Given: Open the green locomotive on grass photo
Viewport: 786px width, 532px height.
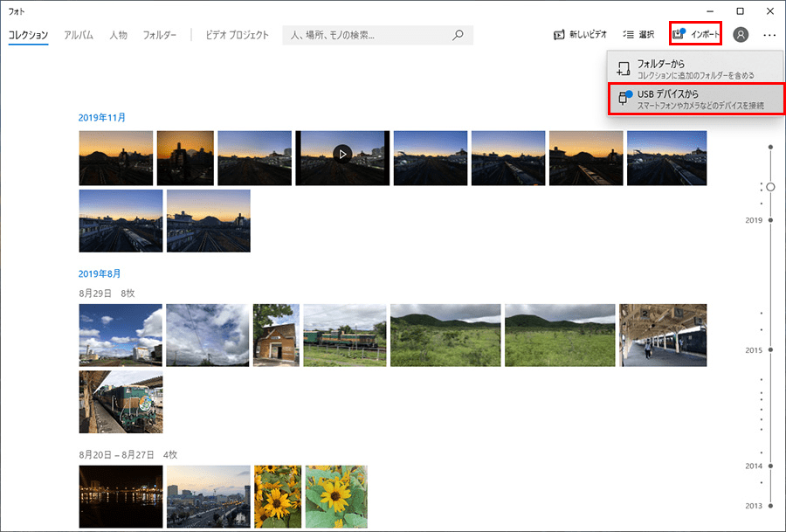Looking at the screenshot, I should (345, 335).
